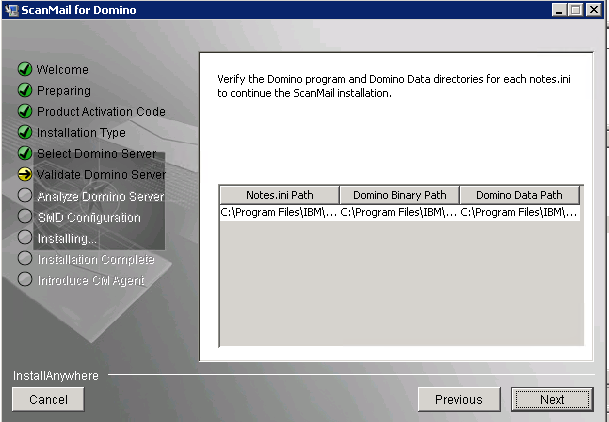609x422 pixels.
Task: Select the Notes.ini path cell in table
Action: click(279, 213)
